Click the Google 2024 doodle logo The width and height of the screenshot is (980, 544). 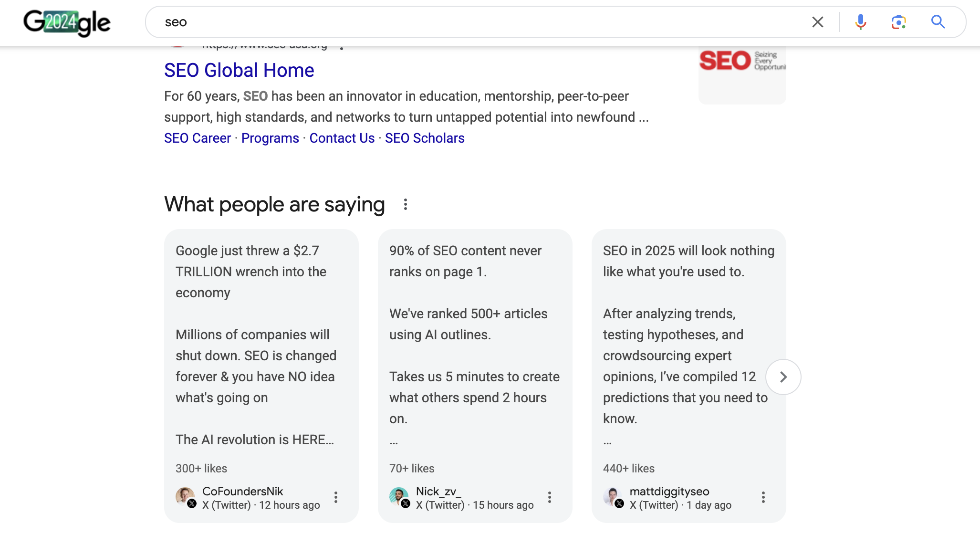67,22
